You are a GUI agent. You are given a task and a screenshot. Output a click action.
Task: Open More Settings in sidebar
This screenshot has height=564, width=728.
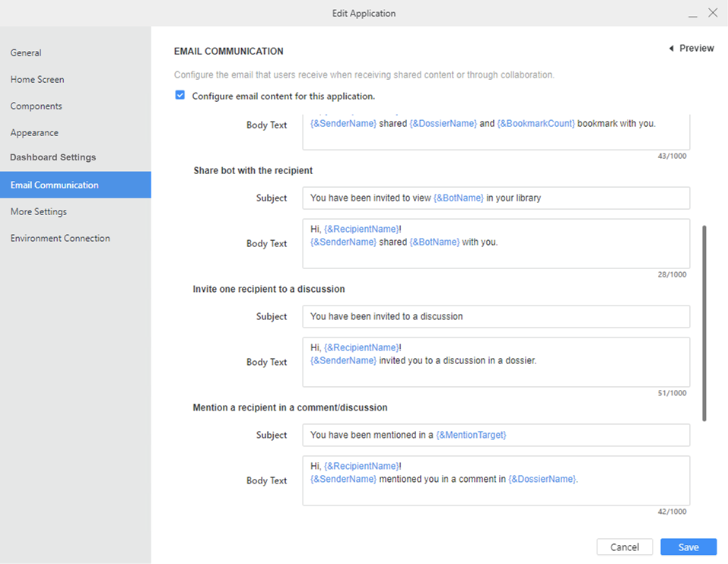point(39,212)
